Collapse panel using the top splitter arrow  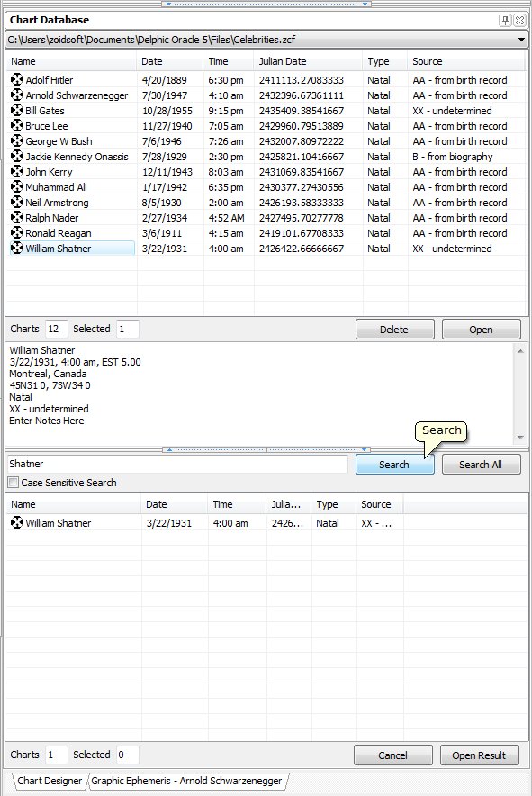168,4
